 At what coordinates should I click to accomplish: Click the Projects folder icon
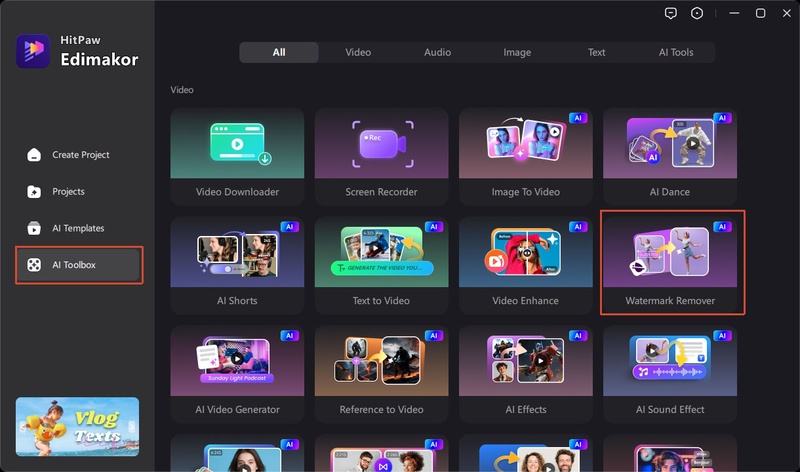click(34, 191)
